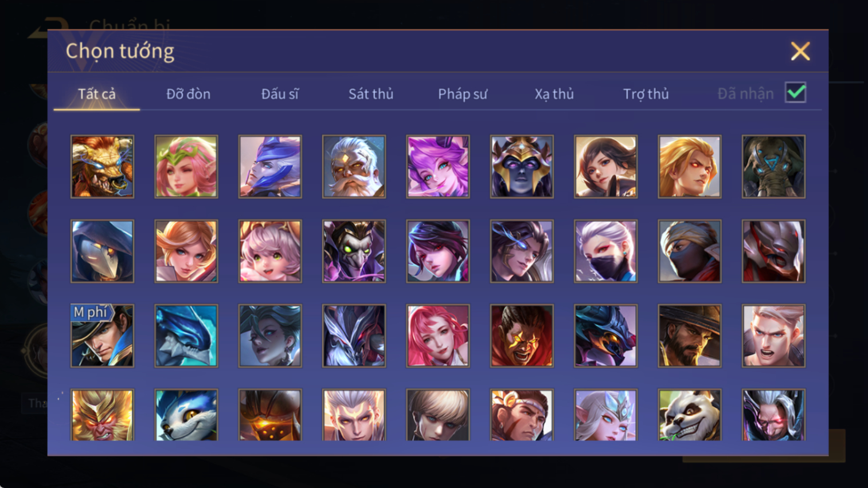Select the masked silver-haired ninja woman
This screenshot has height=488, width=868.
click(605, 251)
